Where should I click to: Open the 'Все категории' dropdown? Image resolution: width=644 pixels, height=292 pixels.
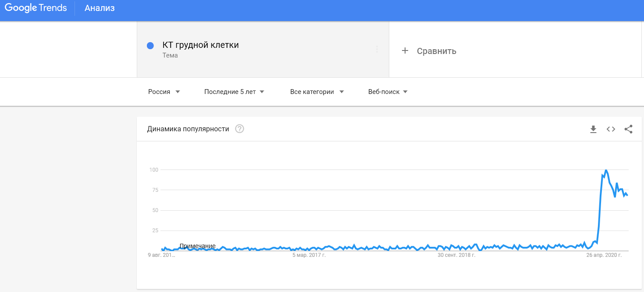click(x=317, y=92)
